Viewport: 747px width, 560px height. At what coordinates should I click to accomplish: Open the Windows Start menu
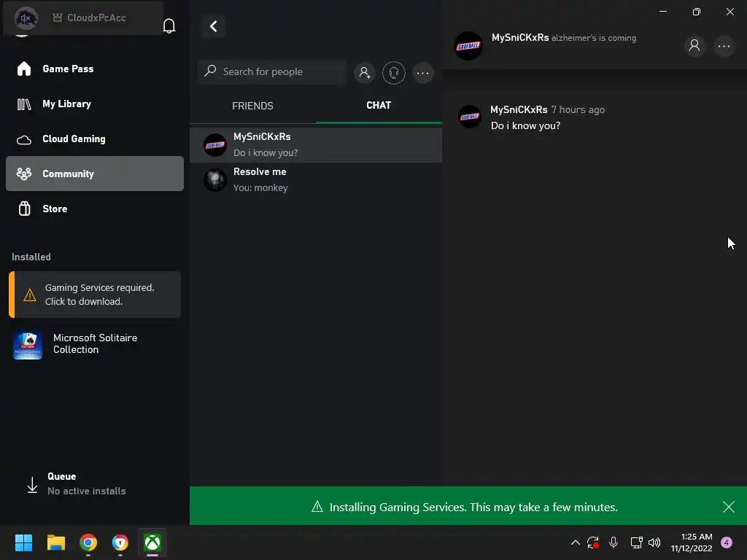click(23, 542)
